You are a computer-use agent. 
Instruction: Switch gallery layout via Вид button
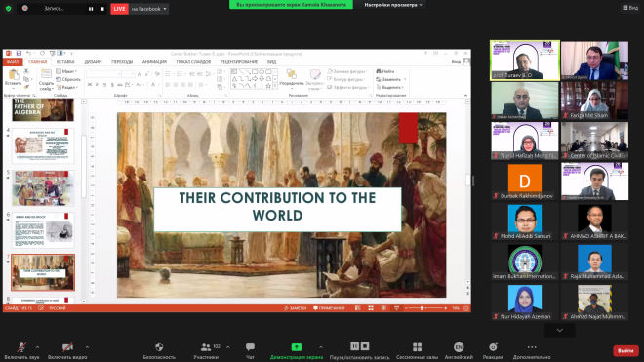[630, 8]
